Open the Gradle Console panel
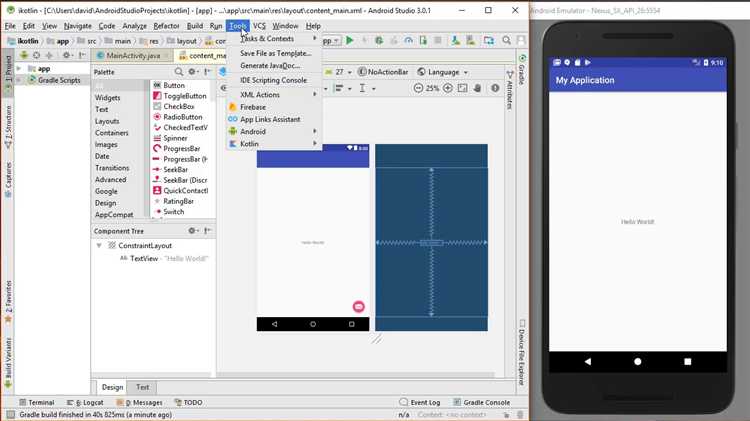The height and width of the screenshot is (421, 750). click(x=482, y=402)
